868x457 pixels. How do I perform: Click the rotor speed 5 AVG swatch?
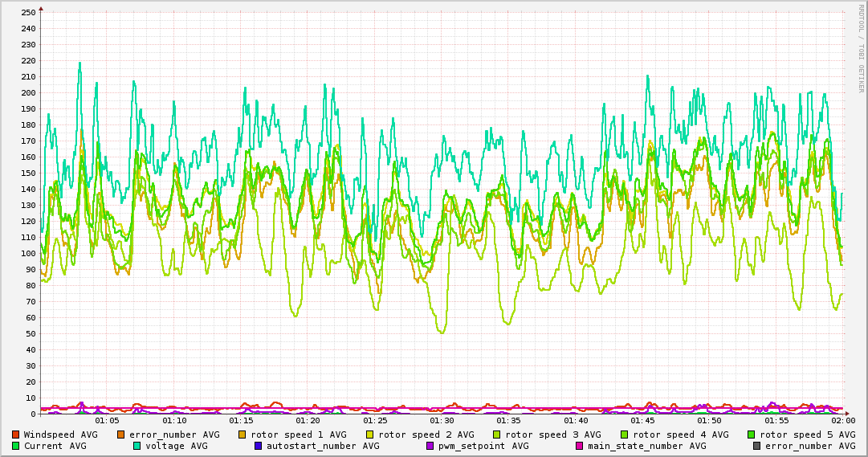tap(752, 435)
